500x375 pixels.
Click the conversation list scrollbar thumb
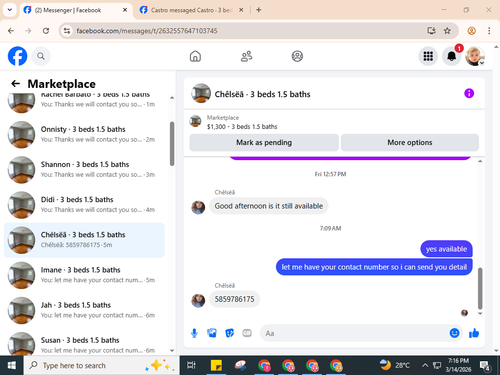[x=172, y=144]
